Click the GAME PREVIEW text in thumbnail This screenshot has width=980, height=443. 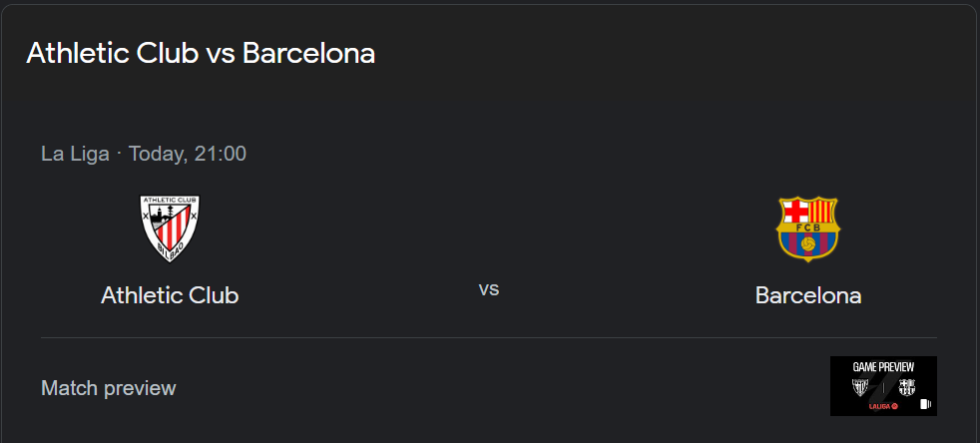[x=883, y=367]
